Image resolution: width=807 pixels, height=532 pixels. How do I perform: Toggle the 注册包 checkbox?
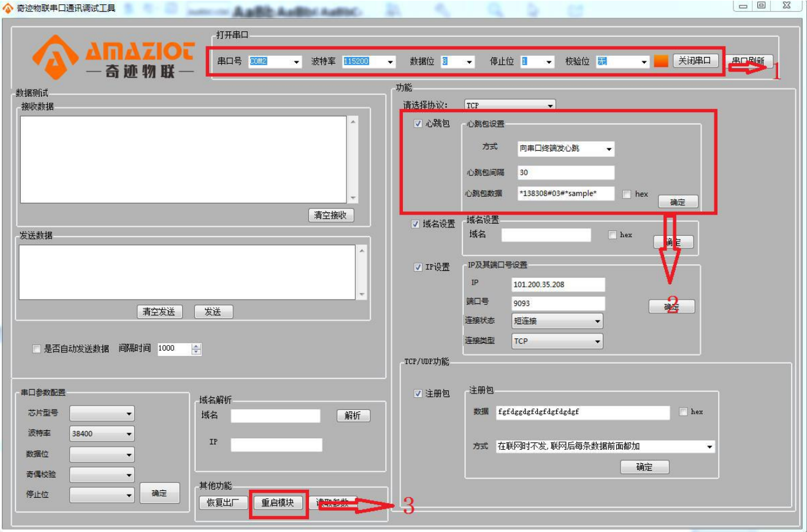[x=418, y=393]
